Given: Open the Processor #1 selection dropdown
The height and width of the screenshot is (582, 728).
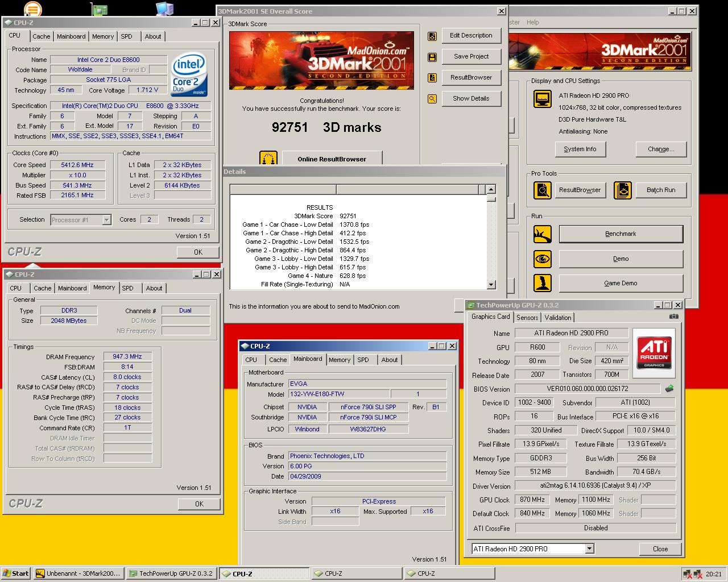Looking at the screenshot, I should 106,220.
